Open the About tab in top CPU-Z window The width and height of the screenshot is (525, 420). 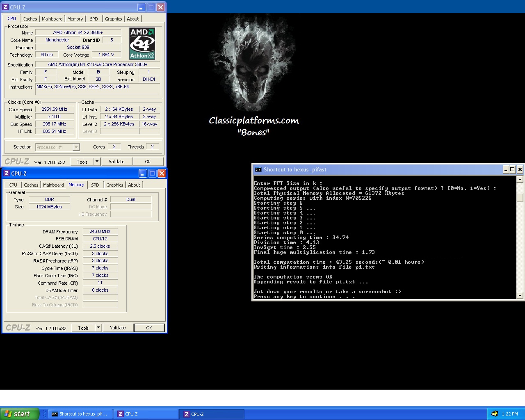(x=133, y=19)
